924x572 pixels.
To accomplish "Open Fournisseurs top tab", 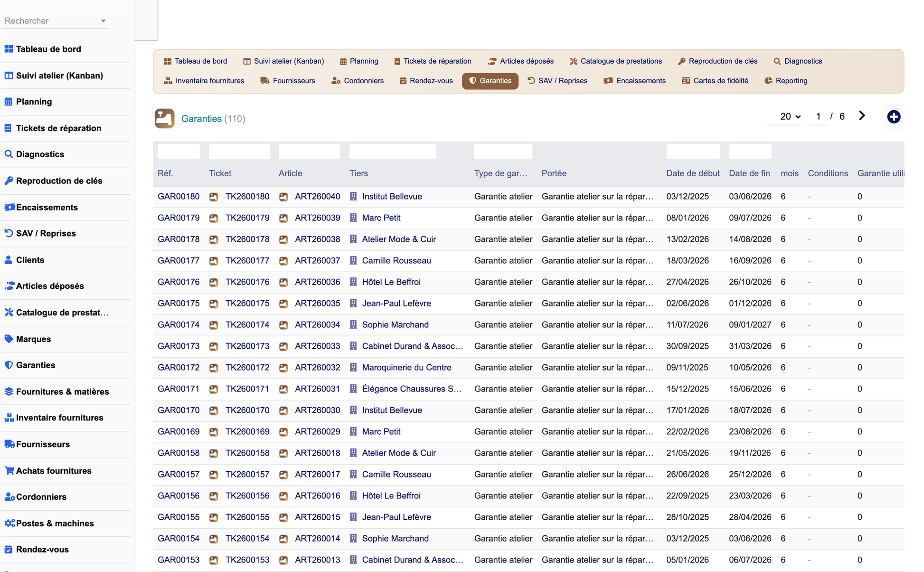I will (x=288, y=81).
